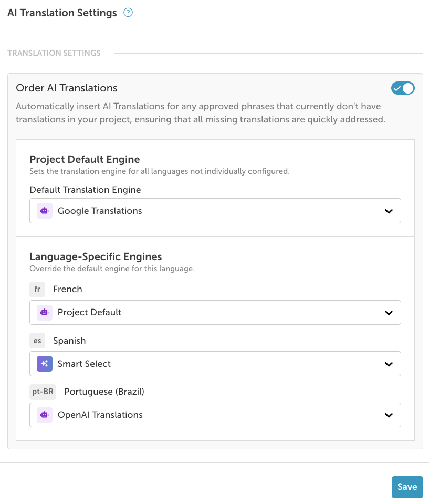Click the Language-Specific Engines heading
Image resolution: width=429 pixels, height=504 pixels.
click(96, 256)
